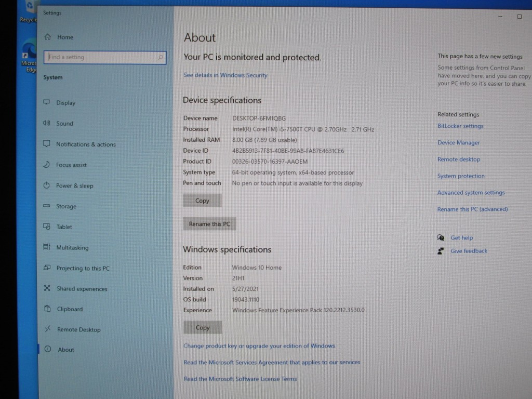Click the Notifications & actions icon
Viewport: 532px width, 399px height.
46,143
